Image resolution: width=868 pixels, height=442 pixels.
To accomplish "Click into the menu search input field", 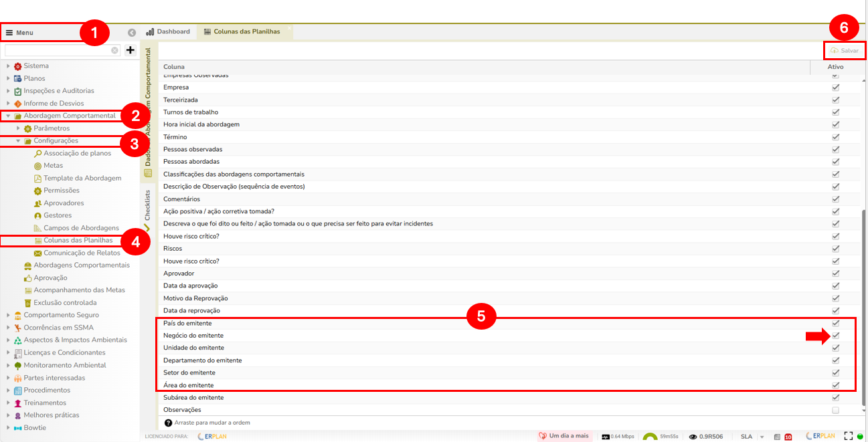I will pos(57,50).
